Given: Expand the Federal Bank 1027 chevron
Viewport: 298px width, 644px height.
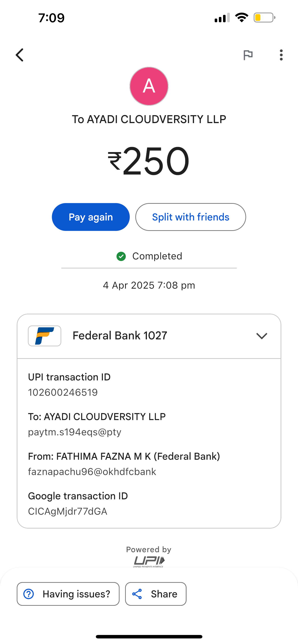Looking at the screenshot, I should 262,336.
